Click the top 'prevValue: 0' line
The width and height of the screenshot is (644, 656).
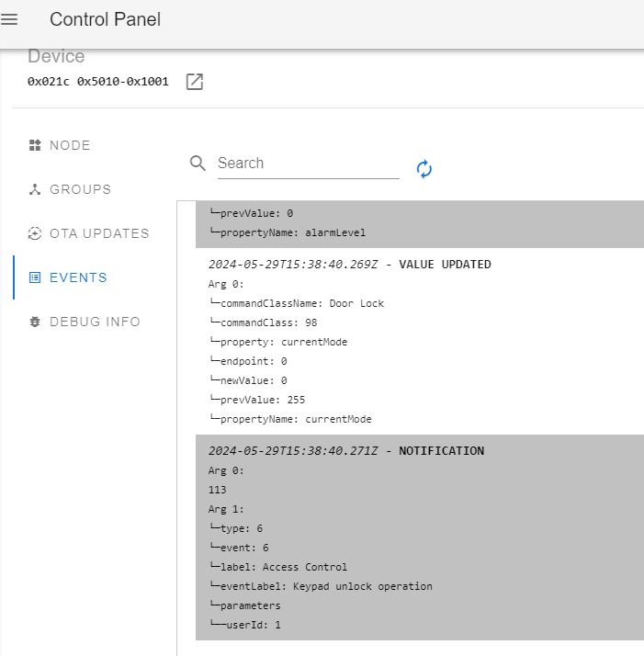[x=251, y=213]
